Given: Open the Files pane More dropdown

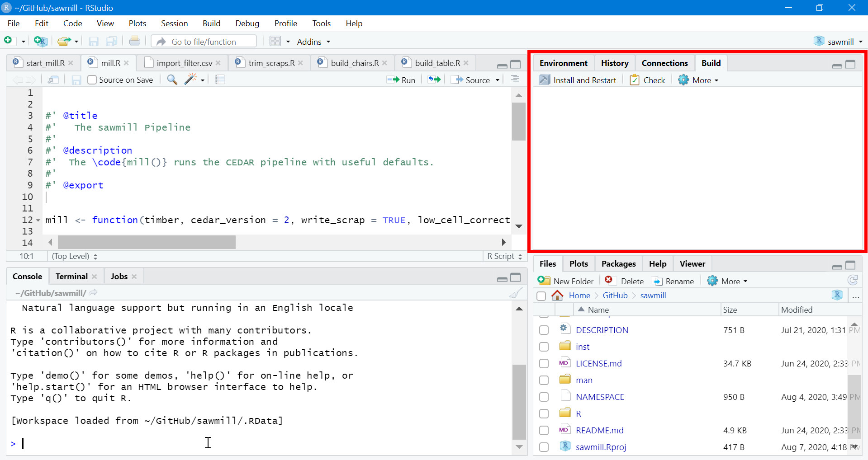Looking at the screenshot, I should point(727,281).
